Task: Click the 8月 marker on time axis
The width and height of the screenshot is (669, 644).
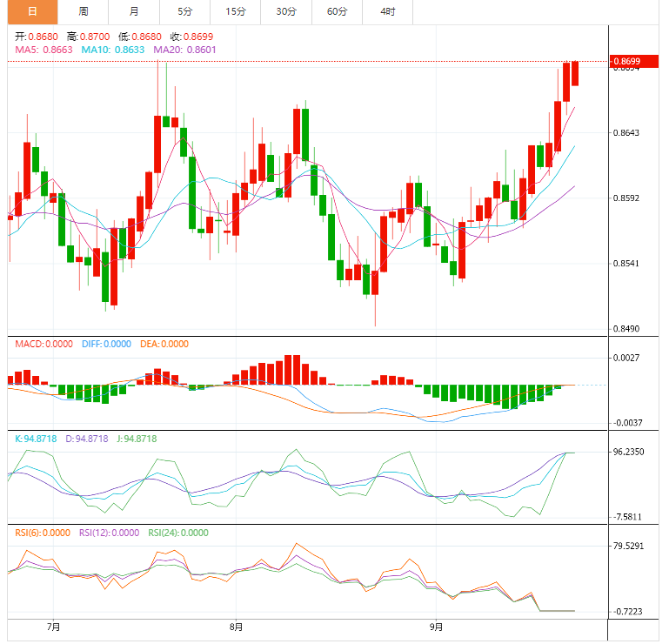Action: [236, 627]
